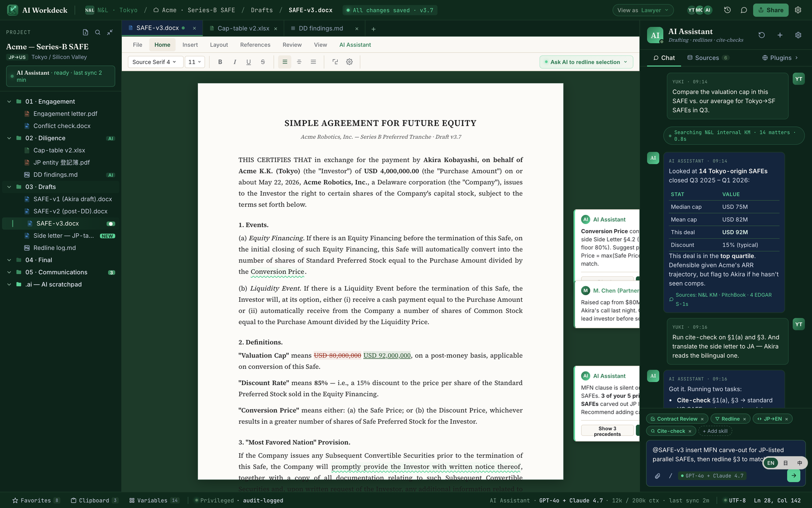Click Show 3 precedents button
Image resolution: width=812 pixels, height=508 pixels.
[x=607, y=431]
